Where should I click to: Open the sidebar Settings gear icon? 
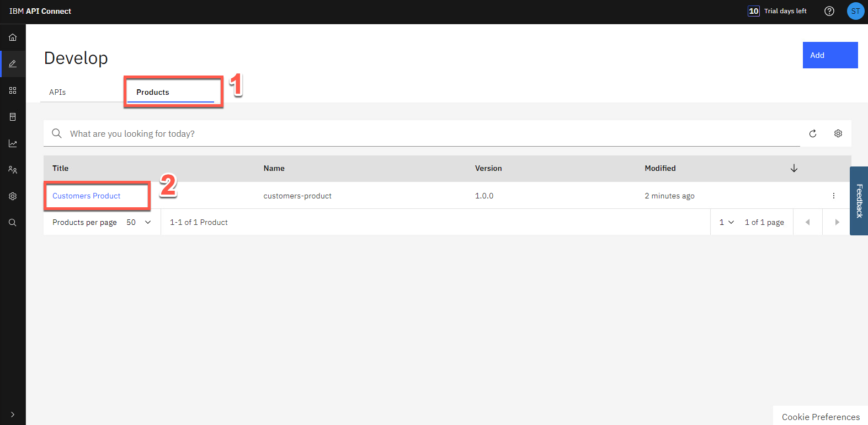tap(13, 196)
